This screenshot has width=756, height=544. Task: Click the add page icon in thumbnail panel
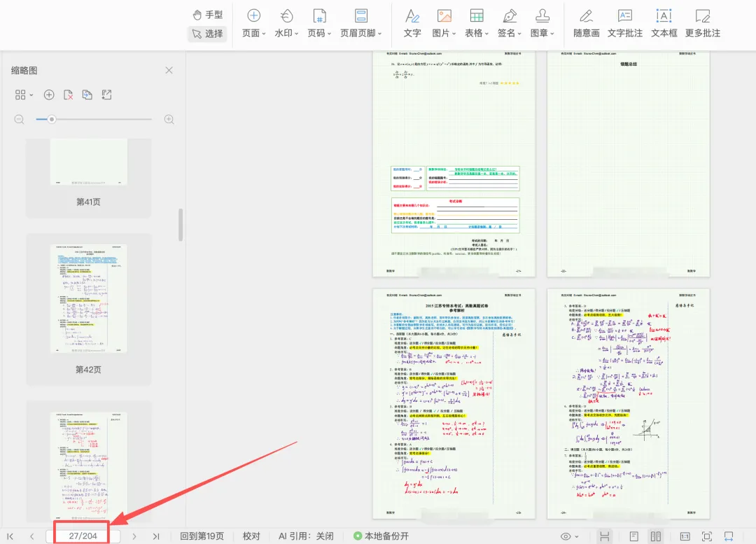point(49,95)
